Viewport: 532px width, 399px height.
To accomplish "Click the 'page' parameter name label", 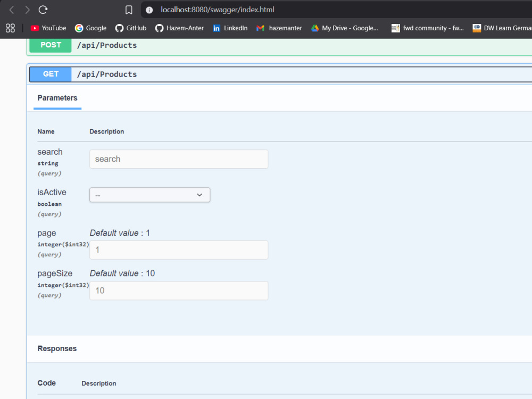I will coord(46,234).
